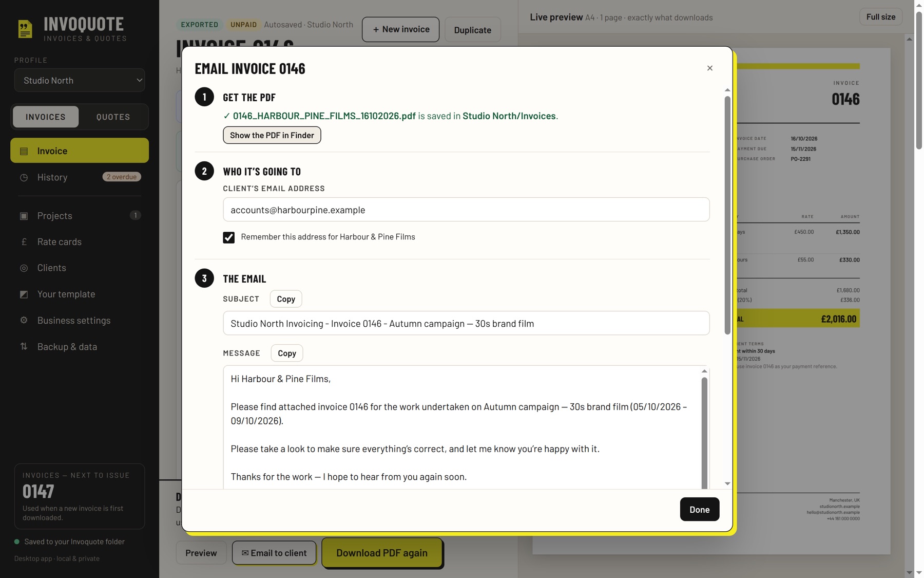Image resolution: width=924 pixels, height=578 pixels.
Task: Click the 2 overdue badge
Action: pyautogui.click(x=122, y=177)
